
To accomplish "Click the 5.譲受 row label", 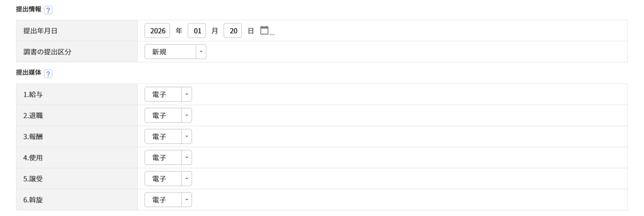I will coord(33,179).
